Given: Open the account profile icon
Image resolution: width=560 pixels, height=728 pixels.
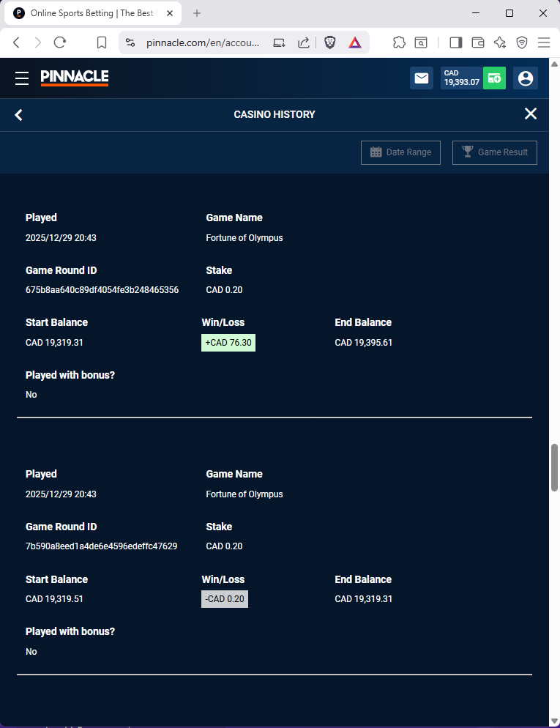Looking at the screenshot, I should tap(525, 78).
